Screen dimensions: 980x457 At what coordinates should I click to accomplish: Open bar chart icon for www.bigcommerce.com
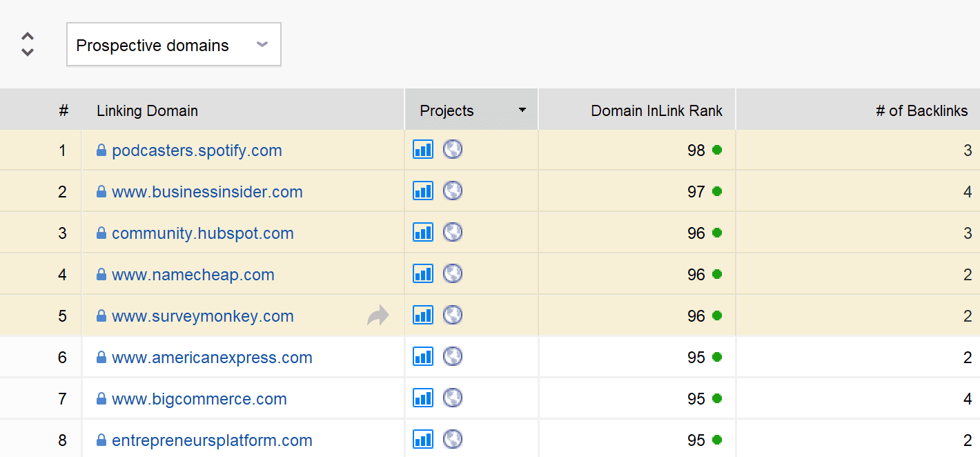(423, 398)
